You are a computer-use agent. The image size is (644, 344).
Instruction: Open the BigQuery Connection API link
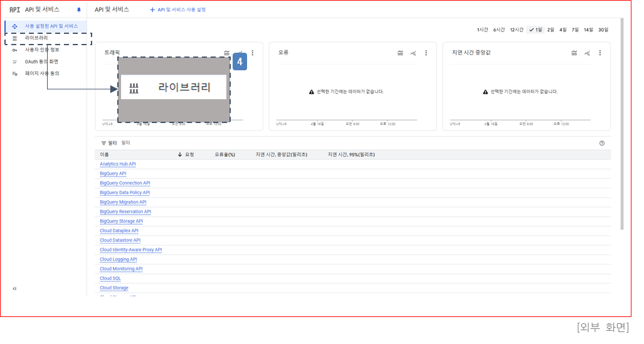[125, 183]
